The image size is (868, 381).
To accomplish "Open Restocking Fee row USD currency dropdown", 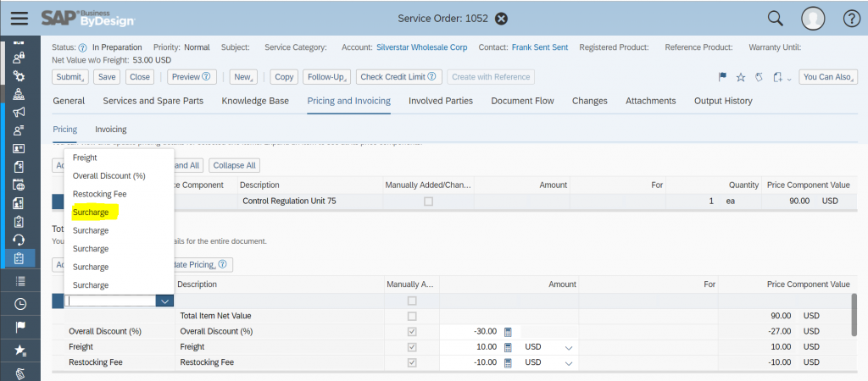I will pos(569,363).
